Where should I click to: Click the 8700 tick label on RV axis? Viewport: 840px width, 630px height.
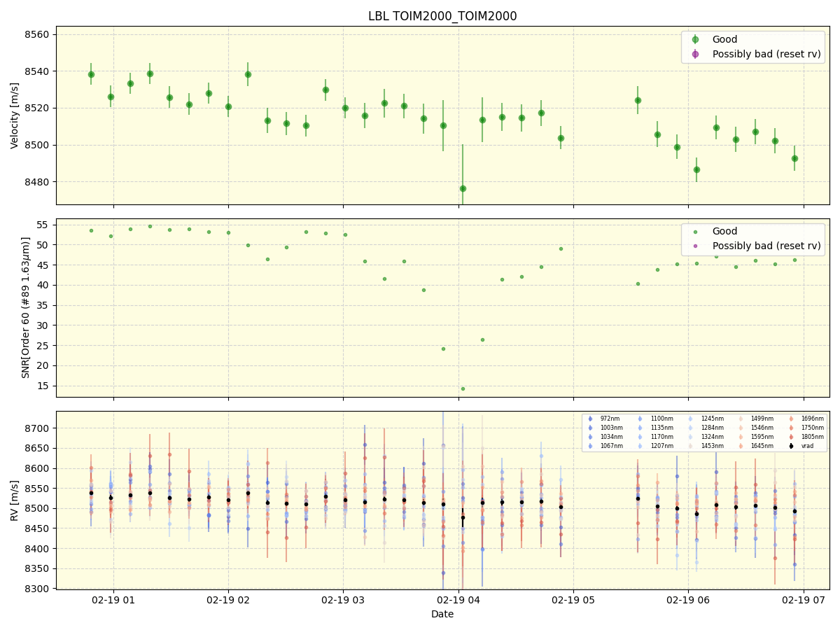pos(38,428)
